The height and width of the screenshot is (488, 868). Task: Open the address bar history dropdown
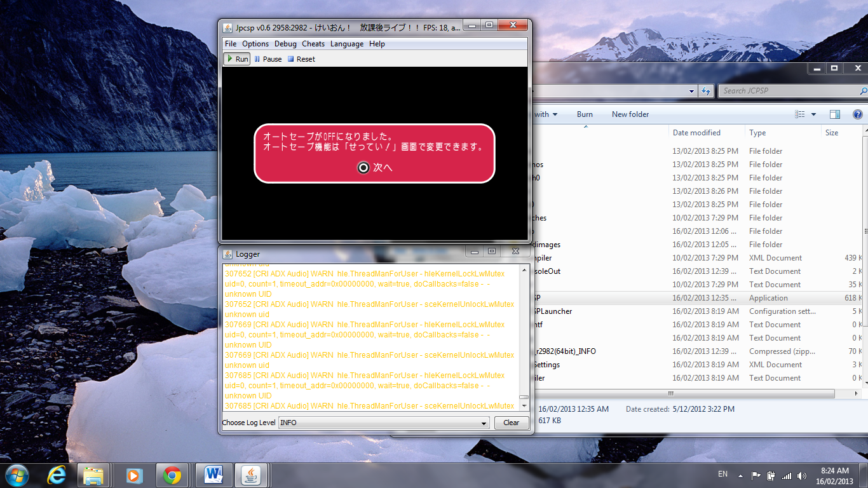coord(692,91)
